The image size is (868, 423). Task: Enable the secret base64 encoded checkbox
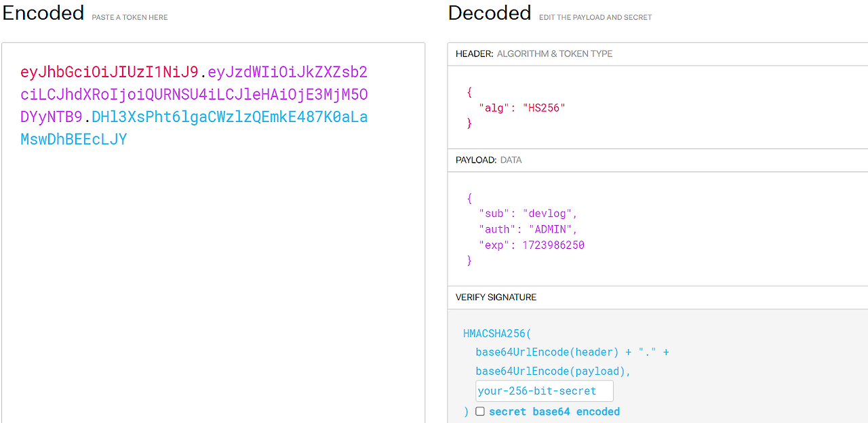coord(480,411)
